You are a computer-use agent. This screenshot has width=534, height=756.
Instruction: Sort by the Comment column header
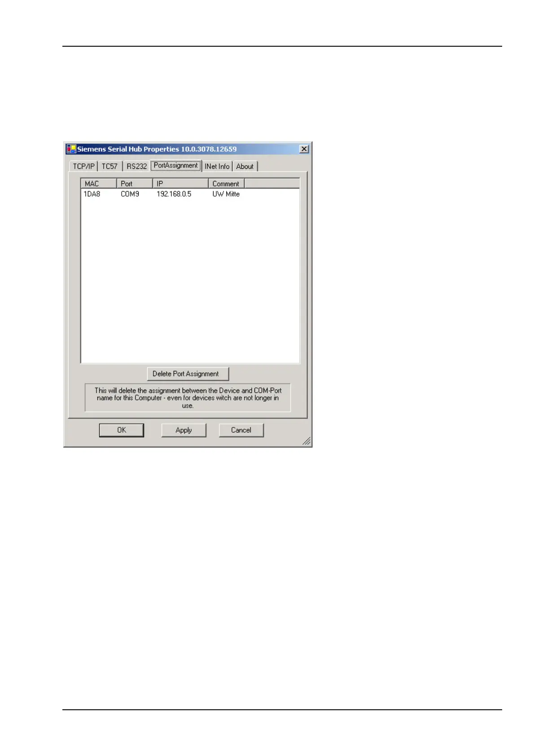click(227, 184)
